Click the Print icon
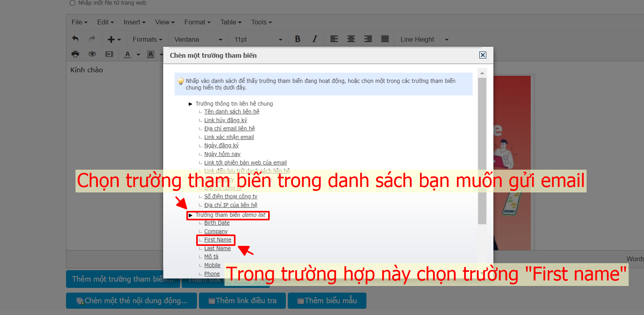 [75, 54]
